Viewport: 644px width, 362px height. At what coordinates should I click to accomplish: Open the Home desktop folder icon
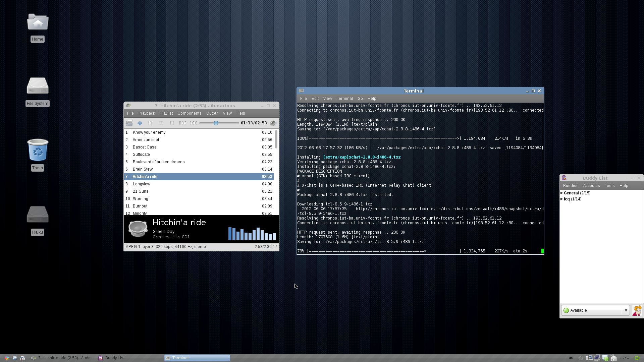(38, 22)
